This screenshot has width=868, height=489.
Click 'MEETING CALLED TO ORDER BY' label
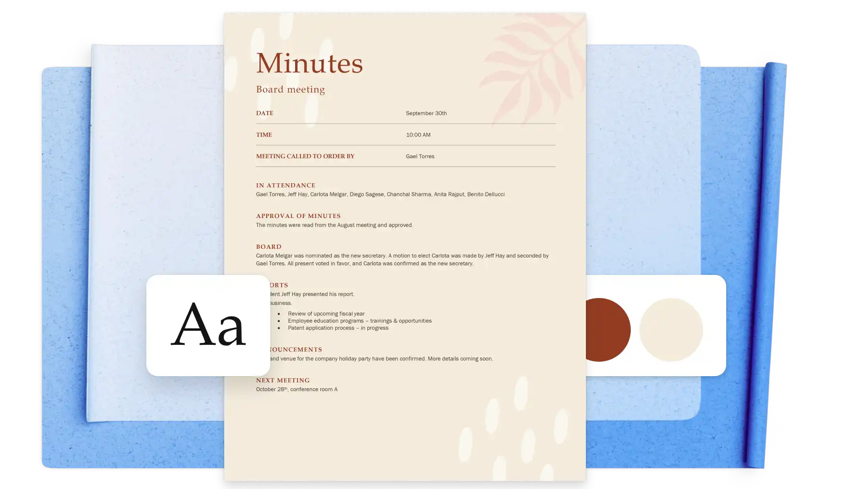pos(305,156)
